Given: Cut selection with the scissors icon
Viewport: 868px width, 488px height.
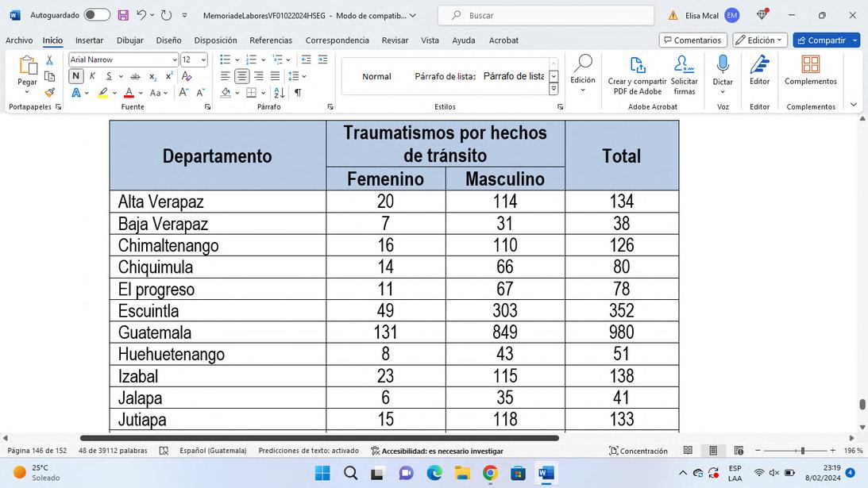Looking at the screenshot, I should (49, 60).
